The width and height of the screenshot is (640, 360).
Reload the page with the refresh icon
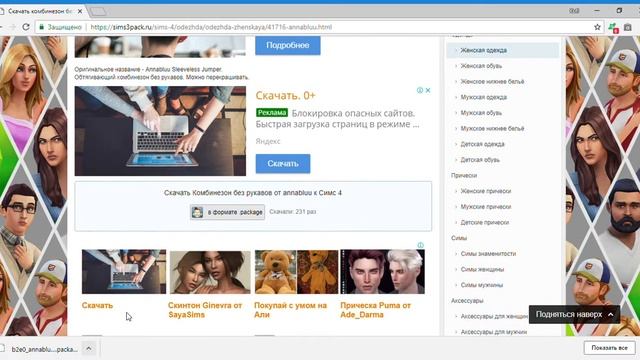pyautogui.click(x=26, y=27)
